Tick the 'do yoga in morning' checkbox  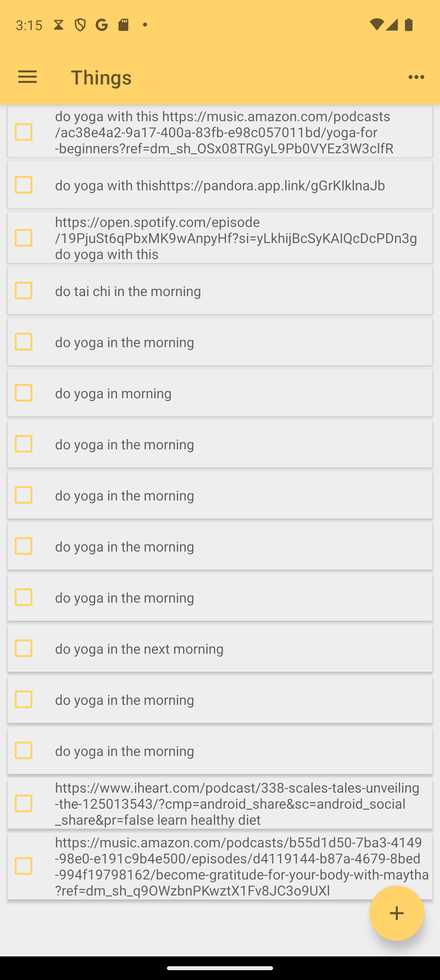pos(24,393)
